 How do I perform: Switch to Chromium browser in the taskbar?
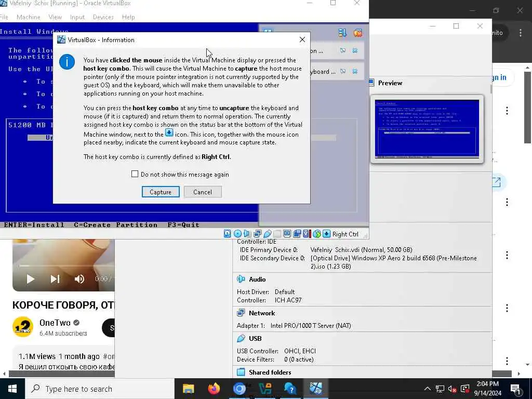(239, 389)
